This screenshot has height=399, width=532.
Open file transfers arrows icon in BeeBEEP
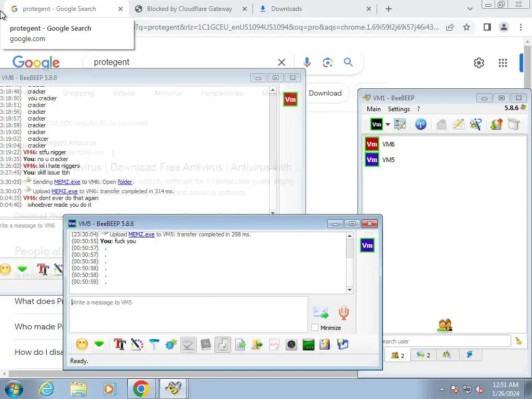[x=496, y=124]
